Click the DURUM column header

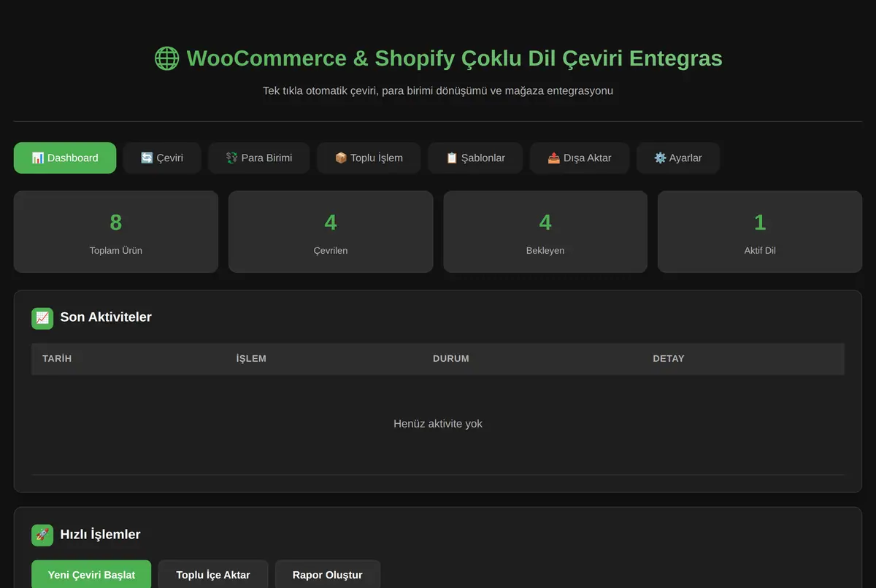pos(451,359)
